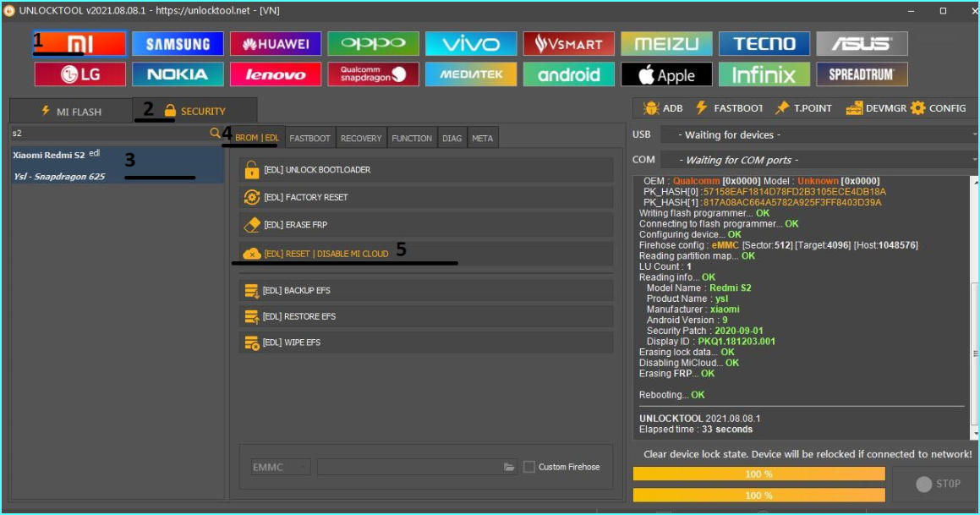Screen dimensions: 980x515
Task: Select the Qualcomm Snapdragon tile
Action: pyautogui.click(x=373, y=74)
